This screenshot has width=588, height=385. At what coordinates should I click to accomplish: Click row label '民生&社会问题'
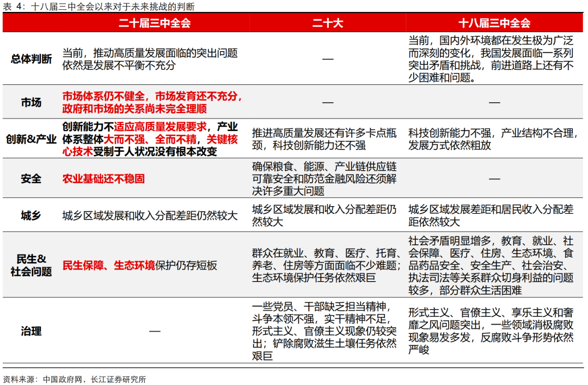pos(31,265)
